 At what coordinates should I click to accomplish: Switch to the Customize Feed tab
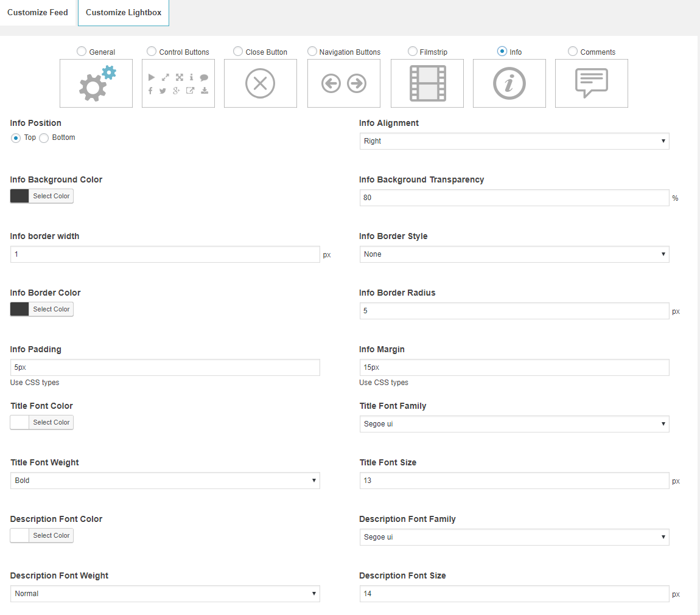click(x=38, y=13)
